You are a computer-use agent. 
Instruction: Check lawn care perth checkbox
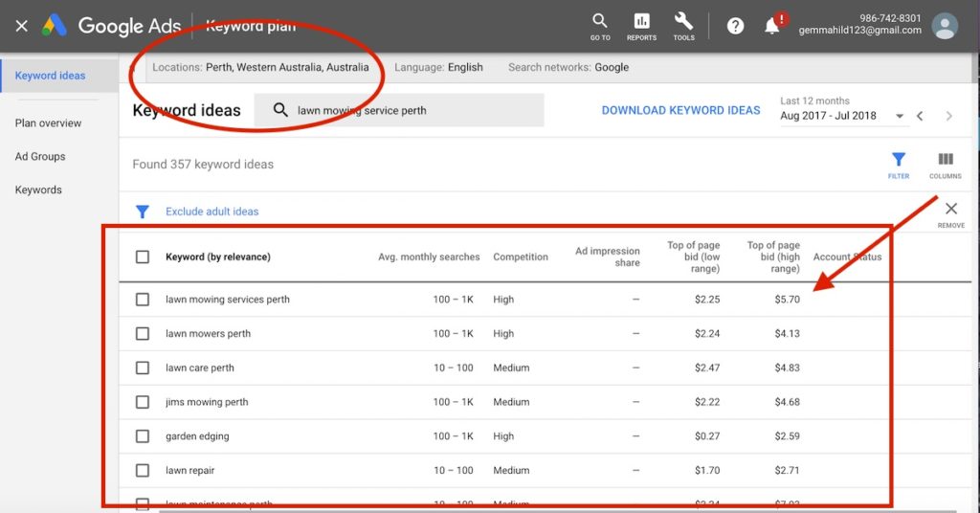pos(143,368)
